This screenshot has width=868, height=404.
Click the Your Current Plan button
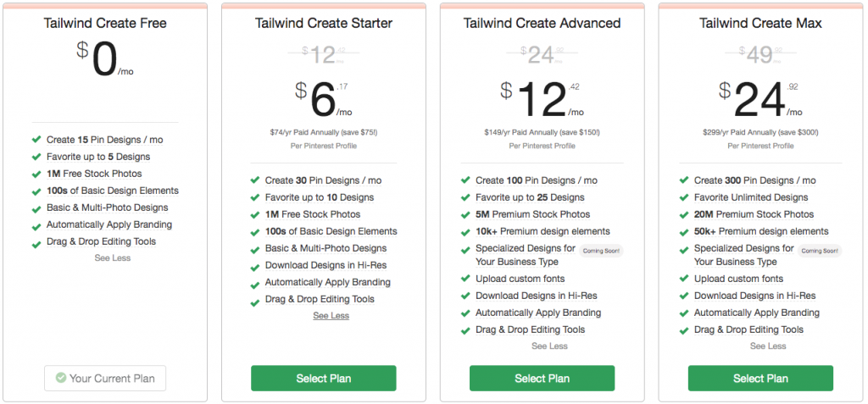[105, 379]
